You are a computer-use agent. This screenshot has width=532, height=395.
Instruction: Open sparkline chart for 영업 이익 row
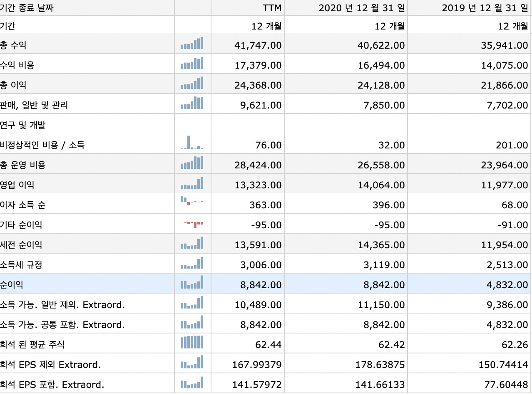coord(192,183)
